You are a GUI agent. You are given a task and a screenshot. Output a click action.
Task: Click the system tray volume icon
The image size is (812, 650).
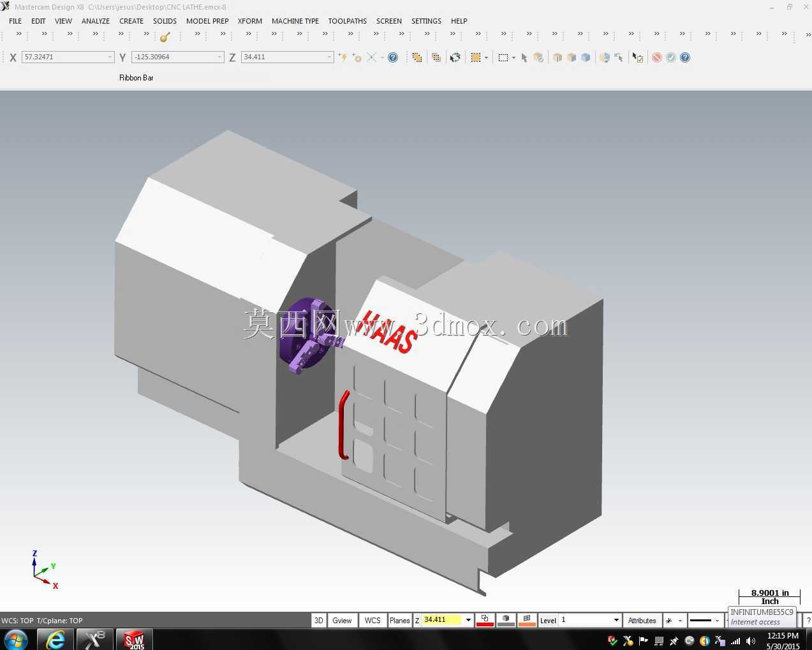click(751, 641)
